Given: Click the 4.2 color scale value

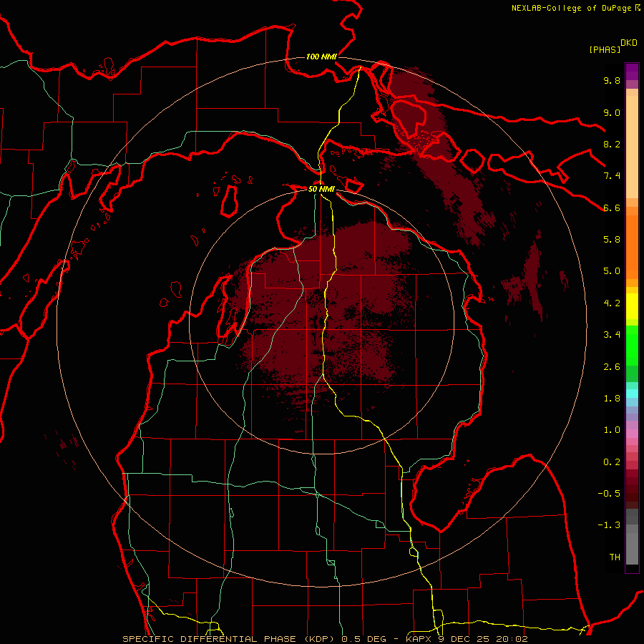Looking at the screenshot, I should [x=612, y=303].
